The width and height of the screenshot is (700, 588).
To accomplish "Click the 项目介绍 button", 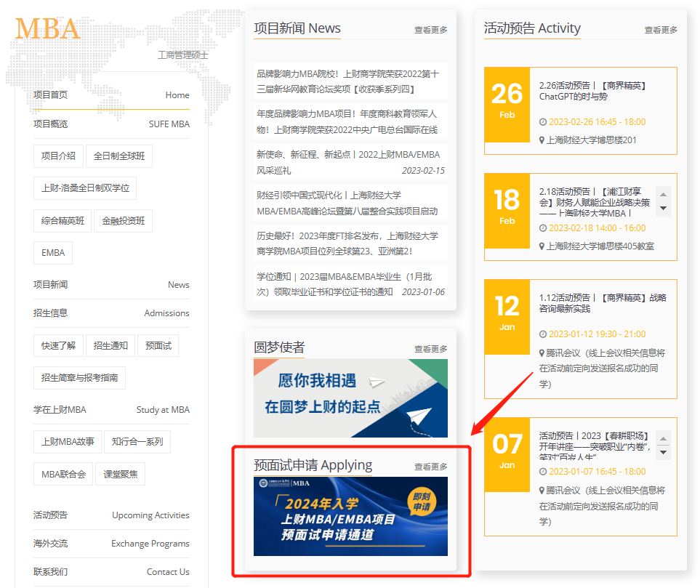I will [x=58, y=156].
